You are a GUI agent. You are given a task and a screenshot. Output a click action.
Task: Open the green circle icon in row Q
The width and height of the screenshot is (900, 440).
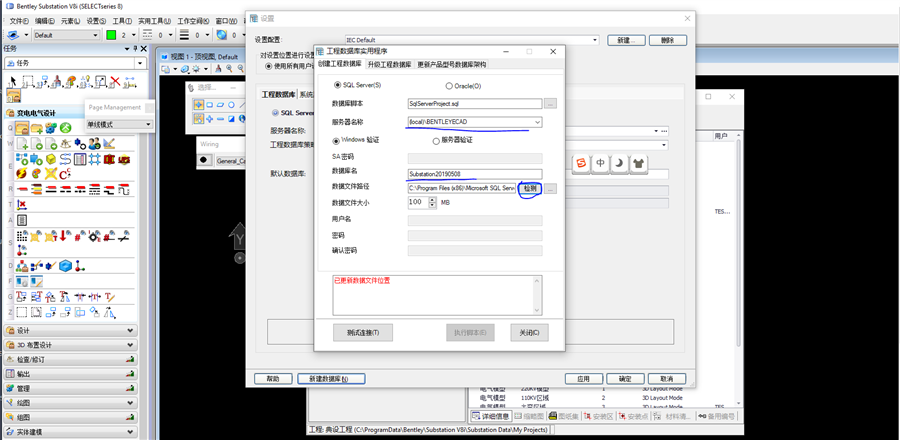tap(65, 127)
